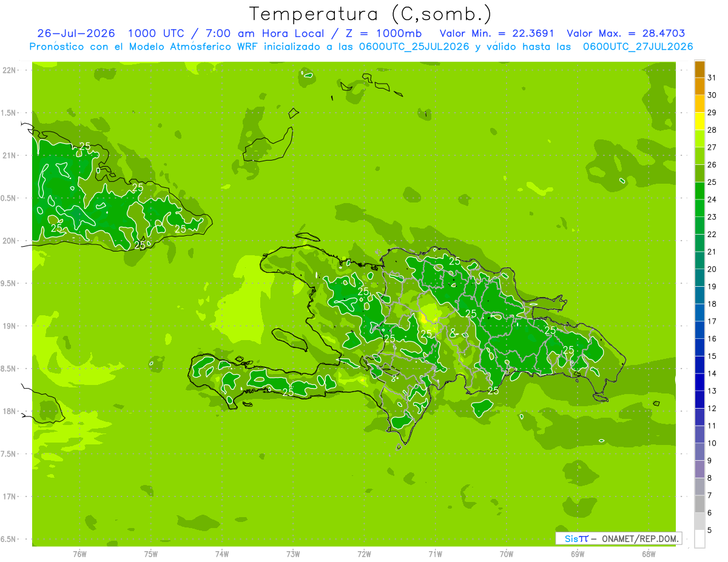The height and width of the screenshot is (562, 728).
Task: Click legend value '20' on color bar
Action: 712,269
